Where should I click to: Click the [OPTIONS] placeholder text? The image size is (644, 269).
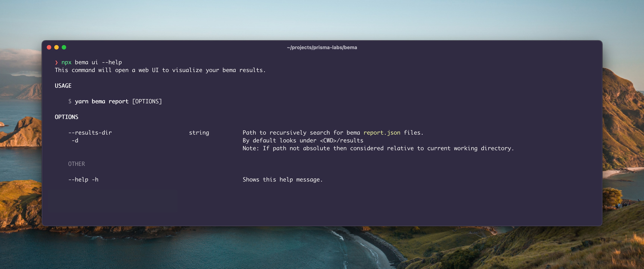147,101
